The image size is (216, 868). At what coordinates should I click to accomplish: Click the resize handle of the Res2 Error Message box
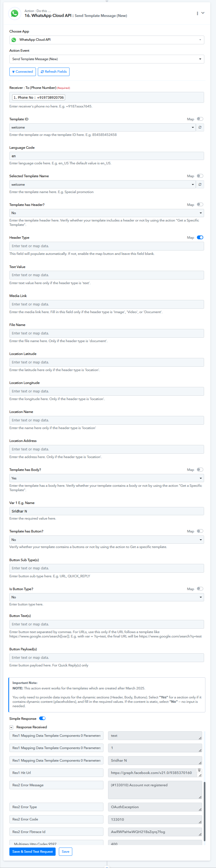coord(200,797)
